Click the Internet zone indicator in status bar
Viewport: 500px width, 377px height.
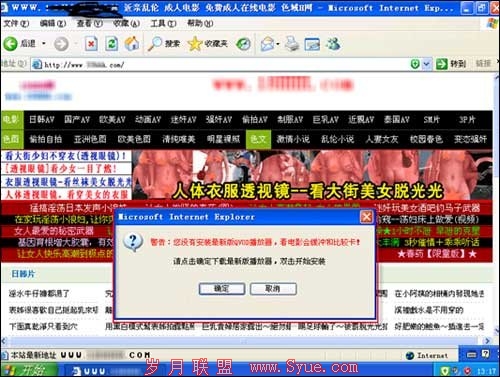(427, 356)
